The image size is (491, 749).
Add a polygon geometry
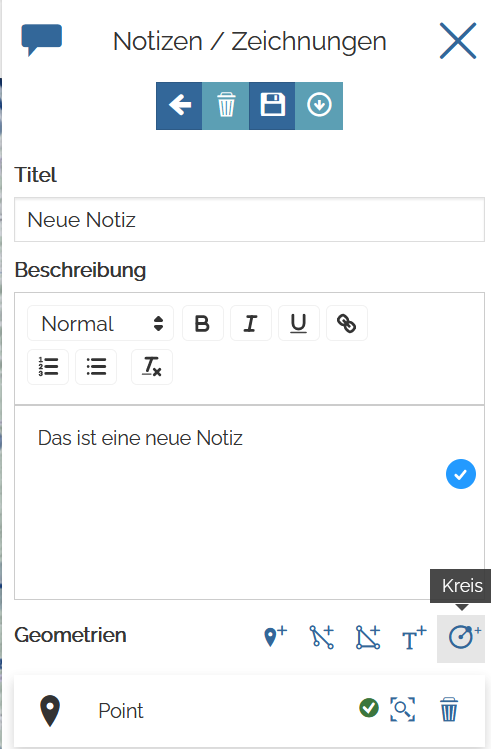(368, 637)
